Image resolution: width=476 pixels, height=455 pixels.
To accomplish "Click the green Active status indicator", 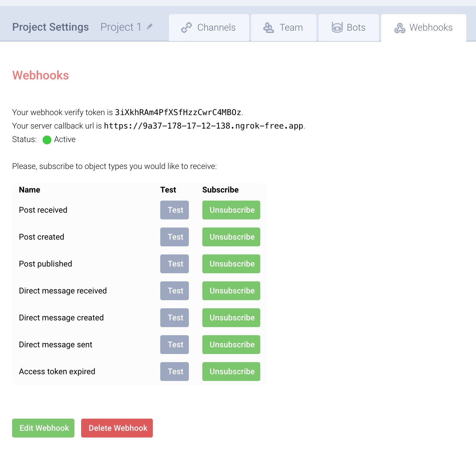I will 47,140.
